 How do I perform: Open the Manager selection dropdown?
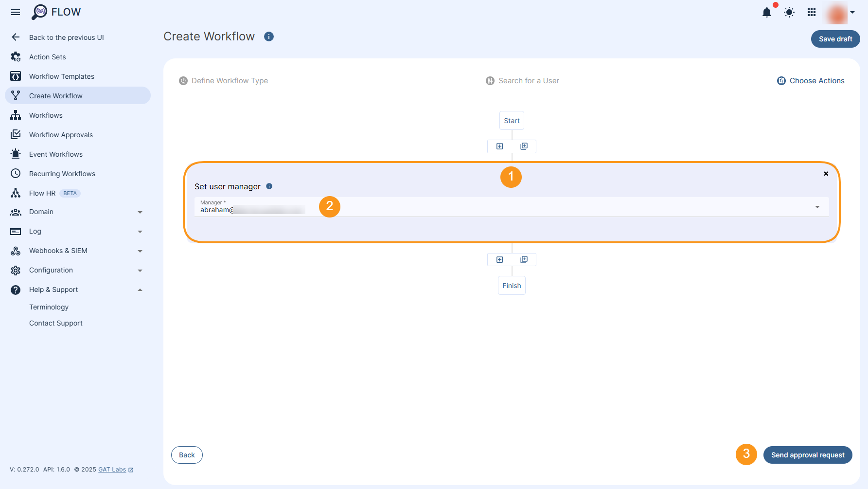(x=817, y=207)
